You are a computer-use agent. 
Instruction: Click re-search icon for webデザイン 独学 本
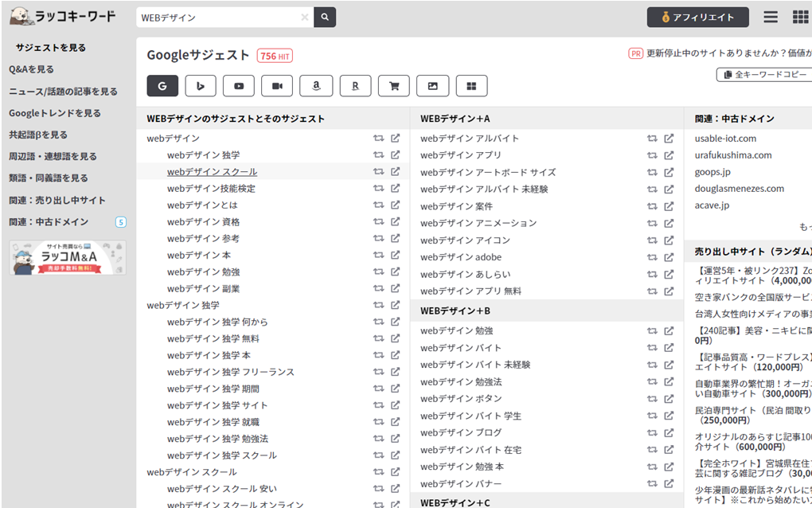pos(379,355)
